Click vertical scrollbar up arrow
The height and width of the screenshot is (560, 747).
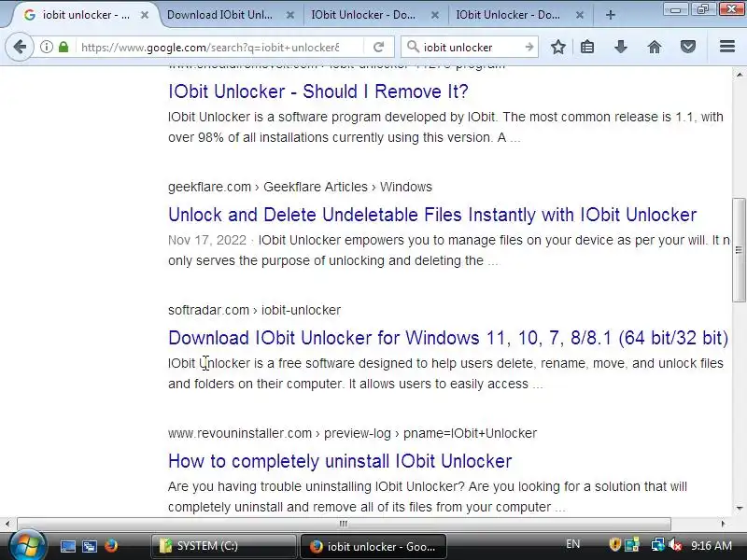pos(739,75)
